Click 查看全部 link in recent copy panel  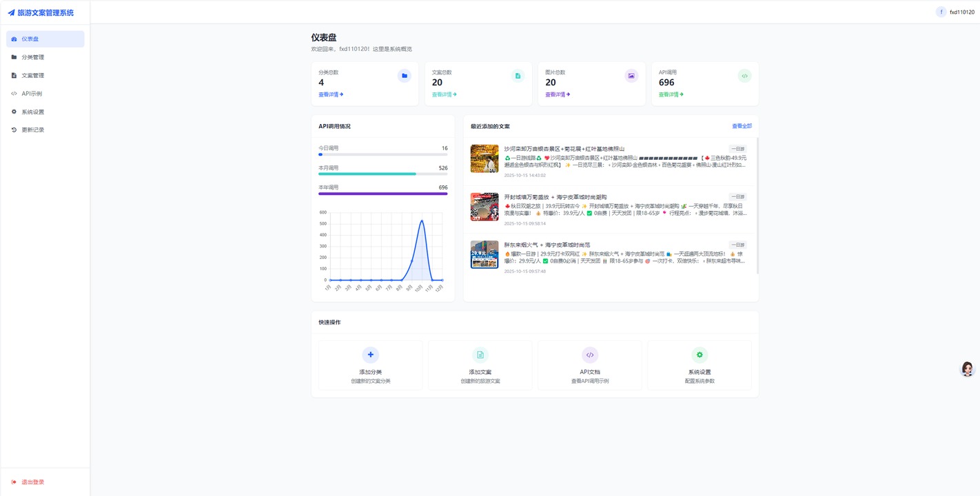(742, 126)
